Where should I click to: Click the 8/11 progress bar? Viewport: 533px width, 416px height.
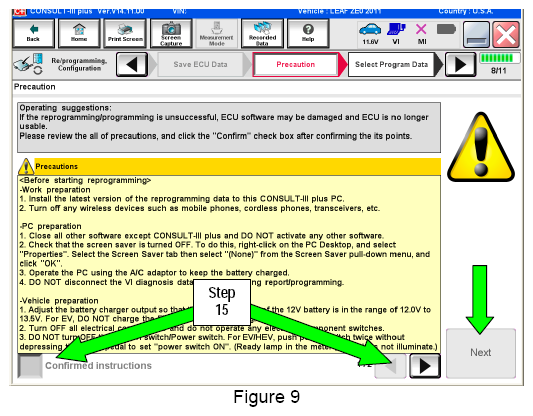499,58
